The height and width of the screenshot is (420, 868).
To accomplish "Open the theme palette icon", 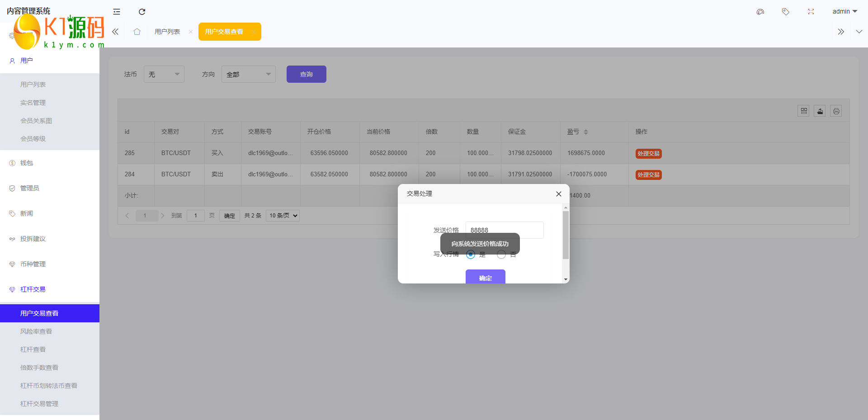I will coord(760,12).
